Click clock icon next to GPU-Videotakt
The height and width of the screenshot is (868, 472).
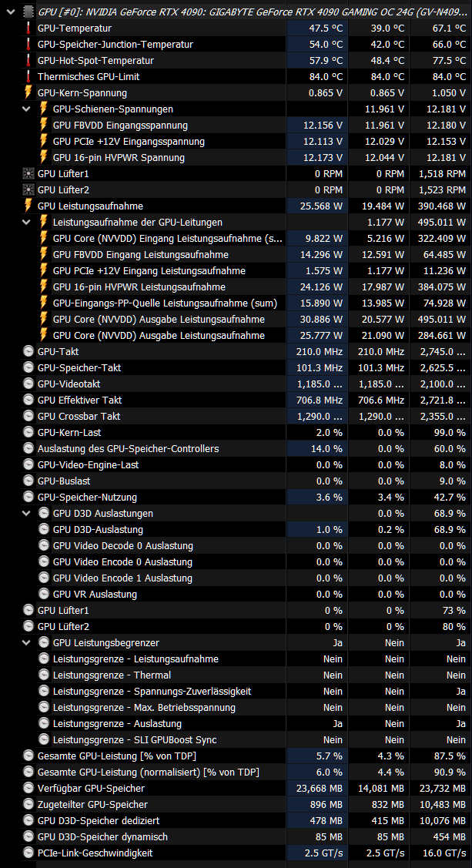pyautogui.click(x=28, y=384)
